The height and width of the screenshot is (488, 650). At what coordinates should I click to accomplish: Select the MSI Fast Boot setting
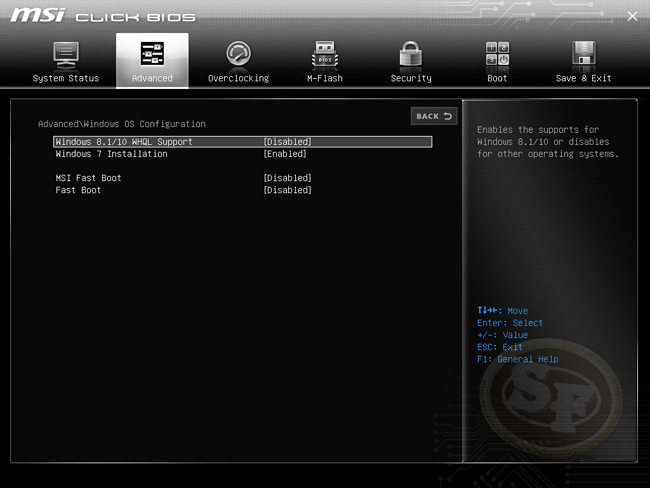(x=88, y=178)
